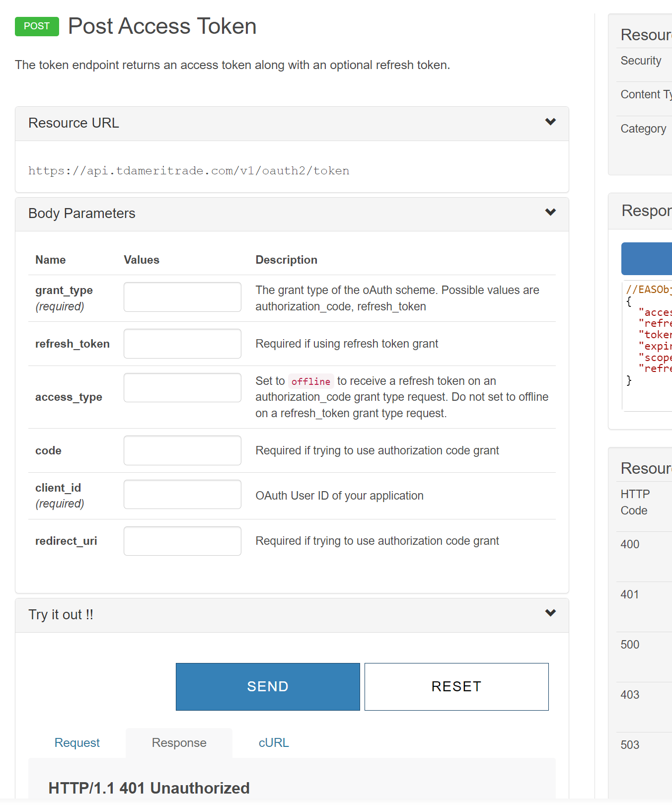Click the access_type value field
This screenshot has width=672, height=805.
(182, 388)
